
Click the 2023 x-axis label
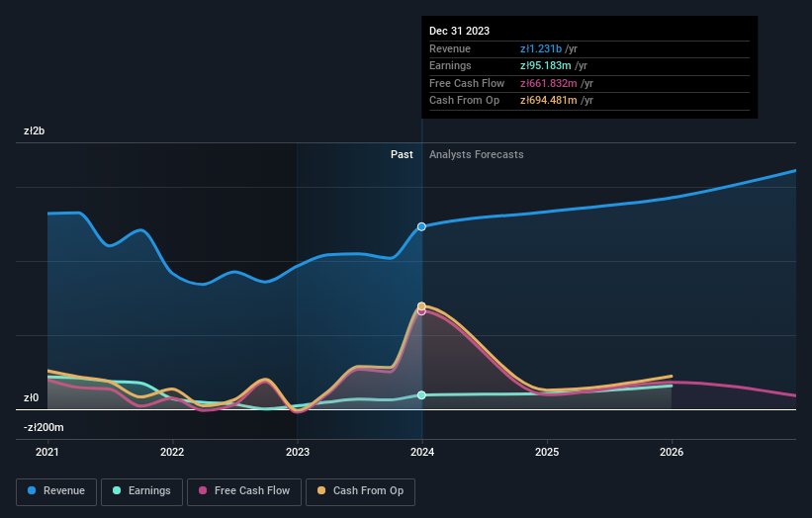298,452
